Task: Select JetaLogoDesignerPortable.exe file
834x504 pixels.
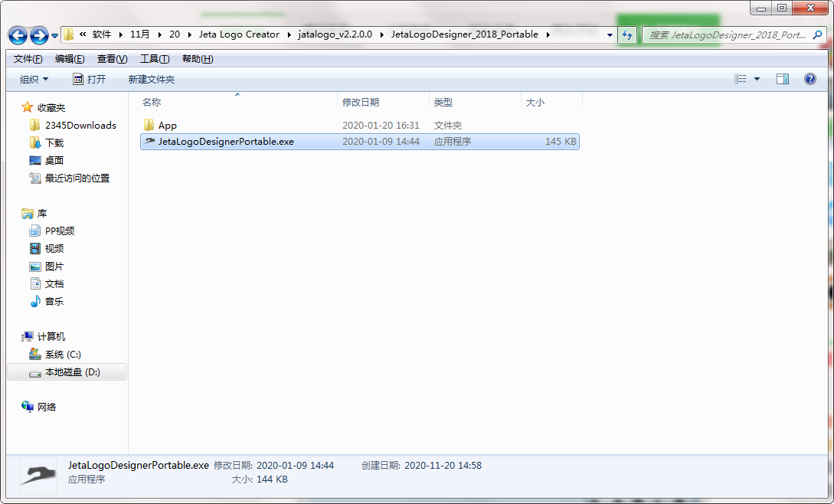Action: [x=359, y=142]
